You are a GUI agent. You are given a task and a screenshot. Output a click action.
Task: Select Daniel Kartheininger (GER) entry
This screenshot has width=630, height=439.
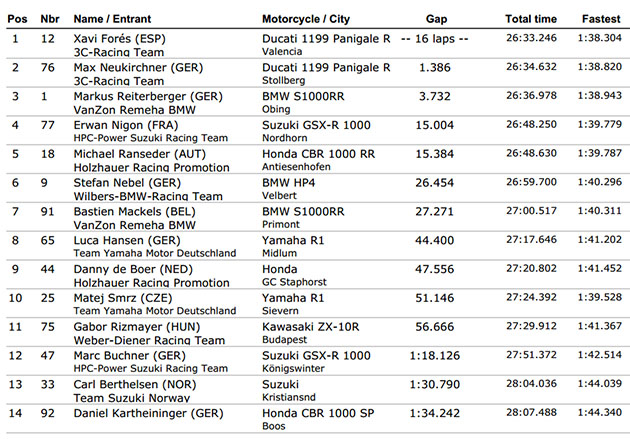point(148,413)
